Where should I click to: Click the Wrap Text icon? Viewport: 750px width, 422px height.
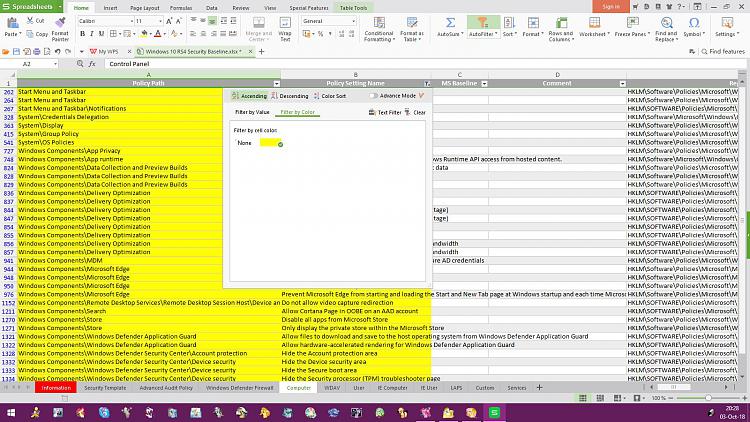[x=285, y=22]
